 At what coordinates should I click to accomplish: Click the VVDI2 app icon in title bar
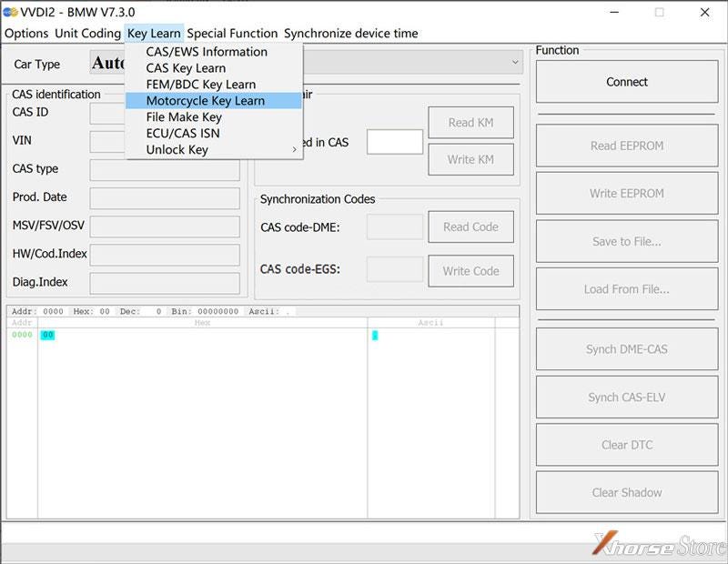(x=10, y=12)
